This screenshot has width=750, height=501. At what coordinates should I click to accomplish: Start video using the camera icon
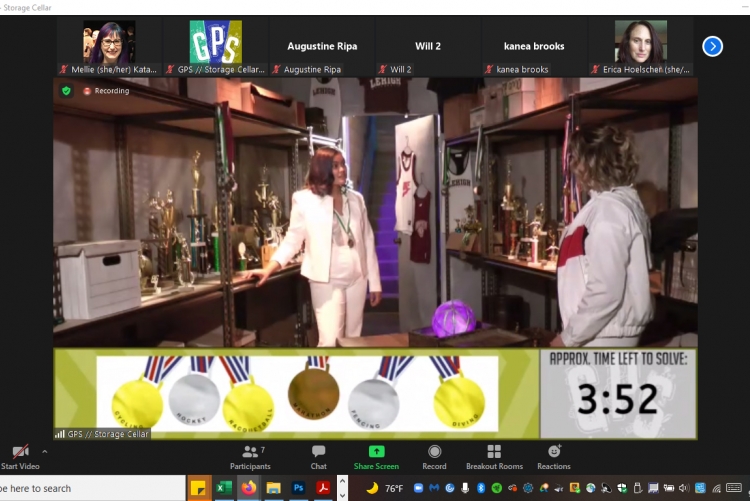[19, 452]
